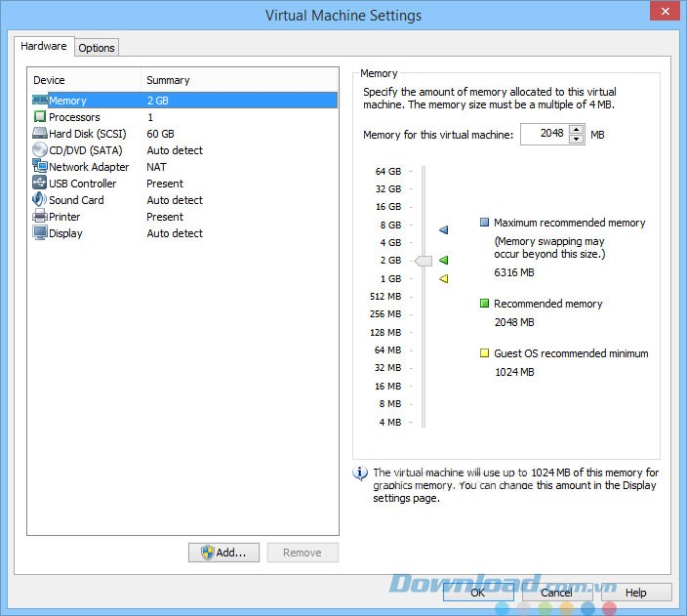Click the Printer device icon
This screenshot has height=616, width=687.
[x=40, y=217]
